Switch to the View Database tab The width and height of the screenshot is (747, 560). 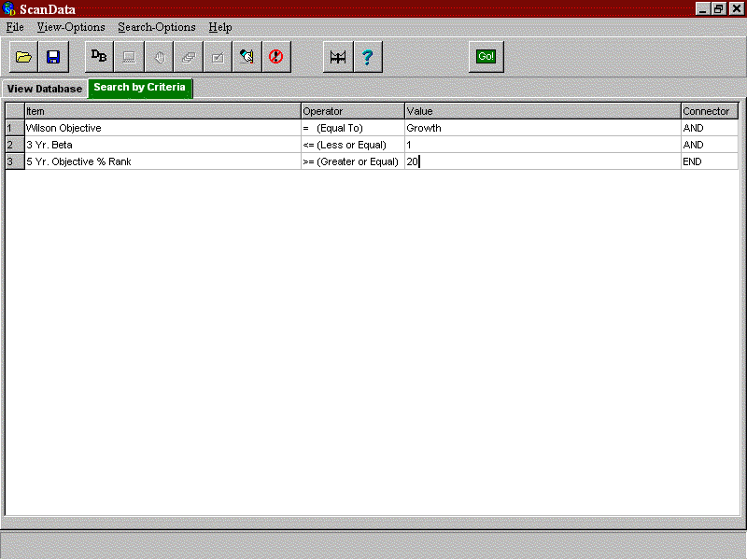(45, 89)
